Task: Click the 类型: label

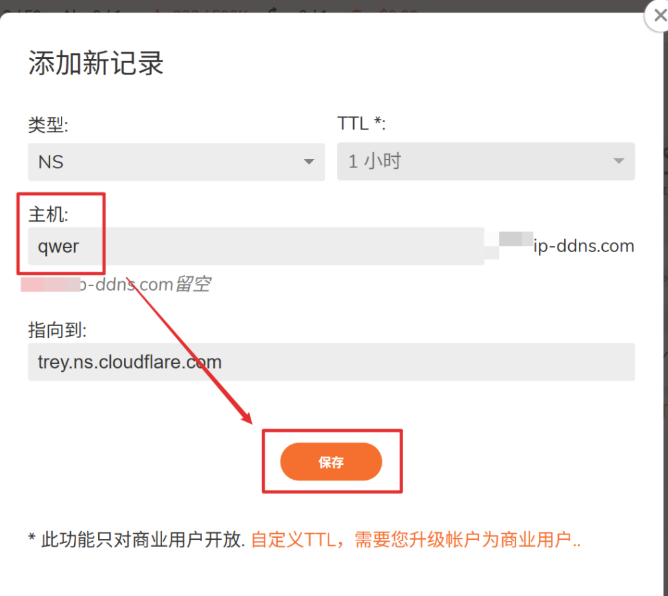Action: [x=48, y=125]
